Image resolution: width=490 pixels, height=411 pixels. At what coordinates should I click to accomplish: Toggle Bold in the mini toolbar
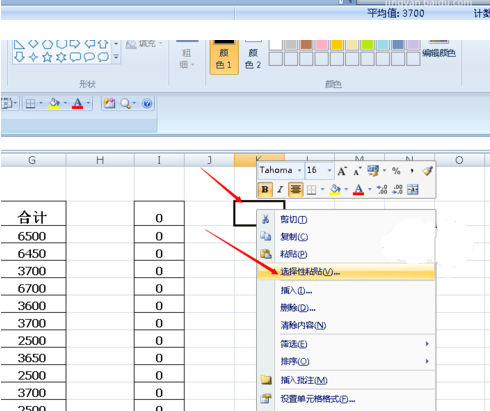(265, 190)
